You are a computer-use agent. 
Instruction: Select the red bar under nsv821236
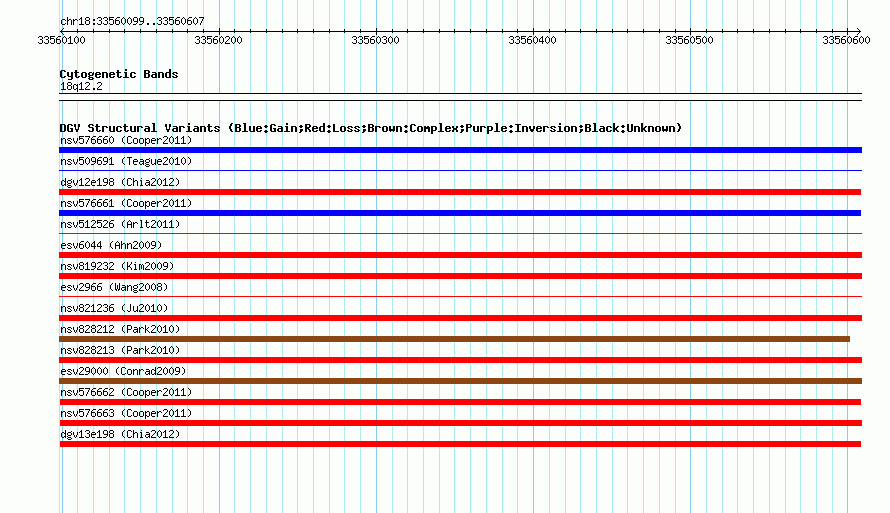pos(460,318)
